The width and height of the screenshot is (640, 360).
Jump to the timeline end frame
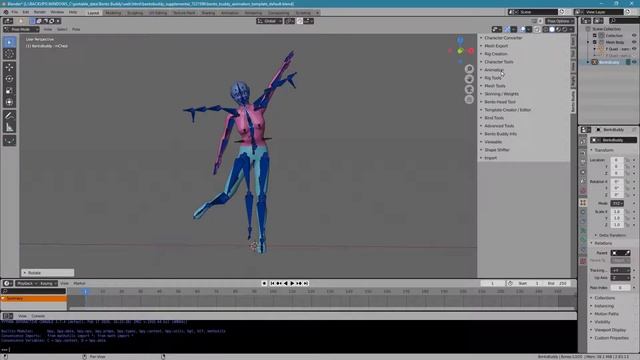tap(306, 283)
